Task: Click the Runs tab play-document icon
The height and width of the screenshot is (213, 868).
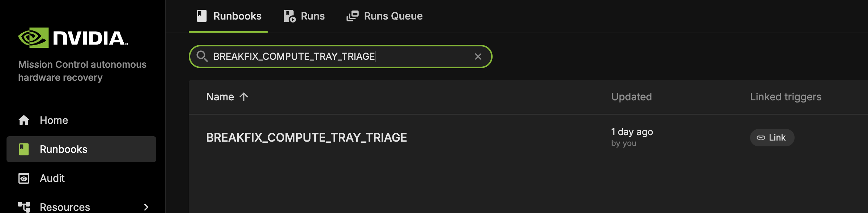Action: pyautogui.click(x=289, y=16)
